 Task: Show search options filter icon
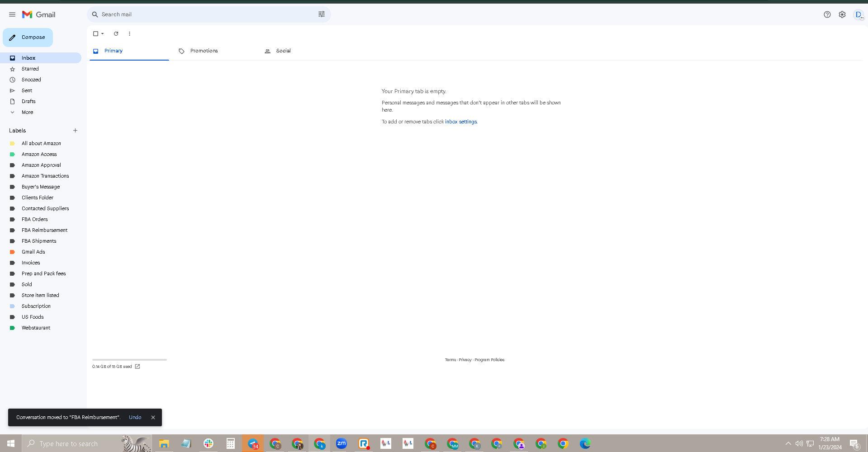(x=322, y=14)
